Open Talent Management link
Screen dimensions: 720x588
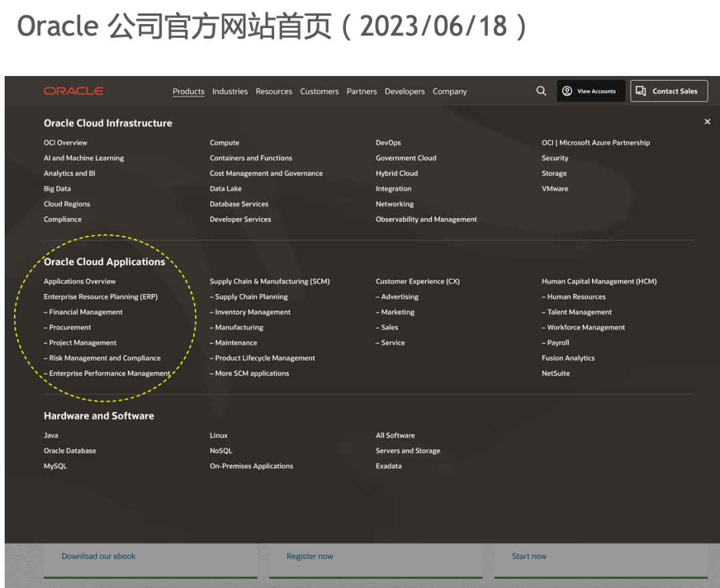(x=577, y=312)
